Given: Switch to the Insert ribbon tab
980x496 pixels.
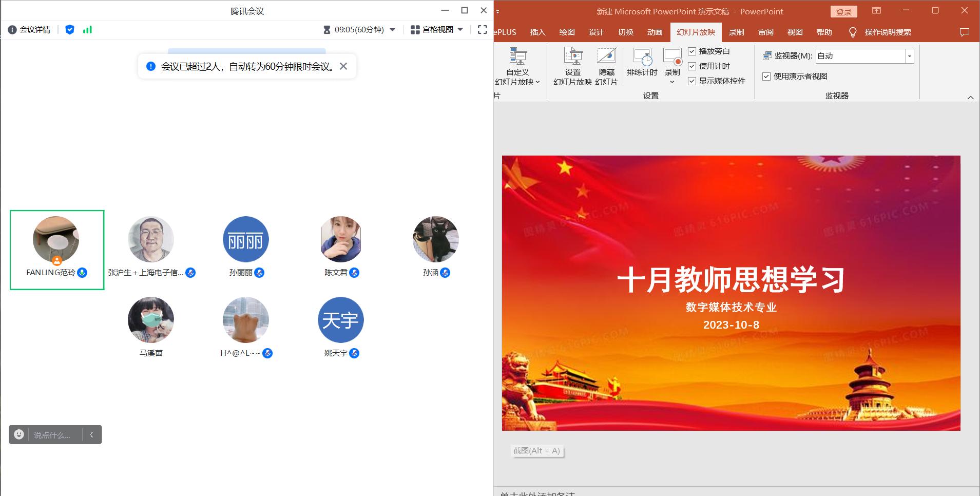Looking at the screenshot, I should pyautogui.click(x=537, y=32).
